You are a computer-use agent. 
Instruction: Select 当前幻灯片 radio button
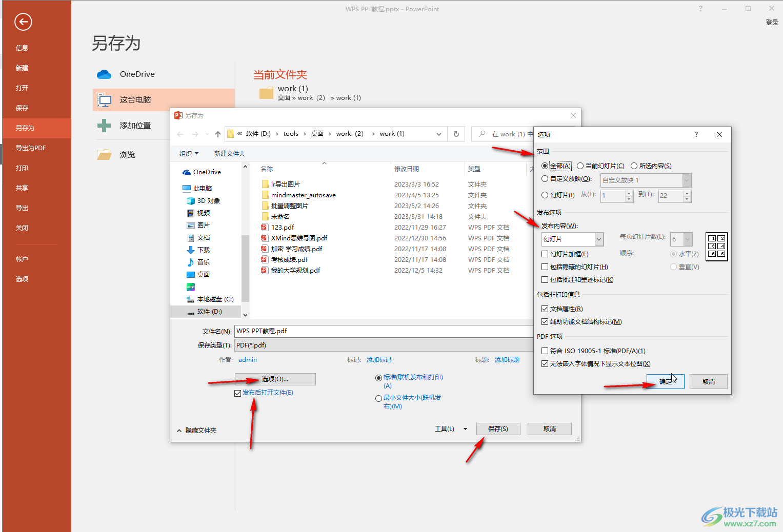[580, 166]
